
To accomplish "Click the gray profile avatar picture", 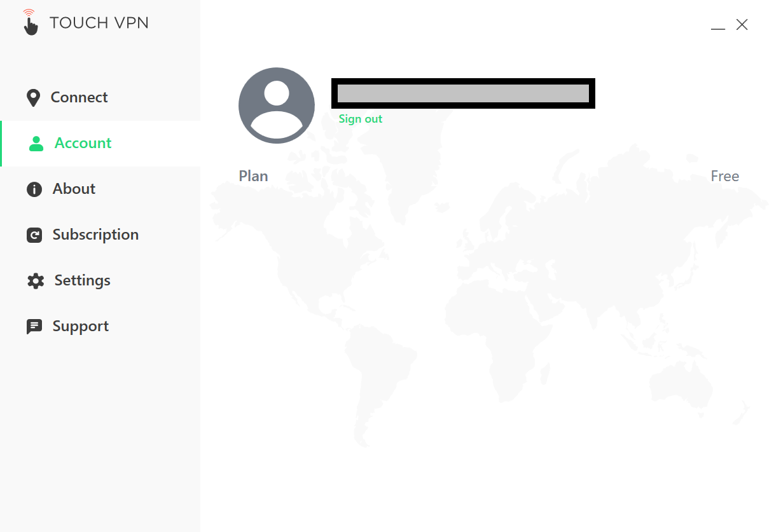I will tap(277, 106).
